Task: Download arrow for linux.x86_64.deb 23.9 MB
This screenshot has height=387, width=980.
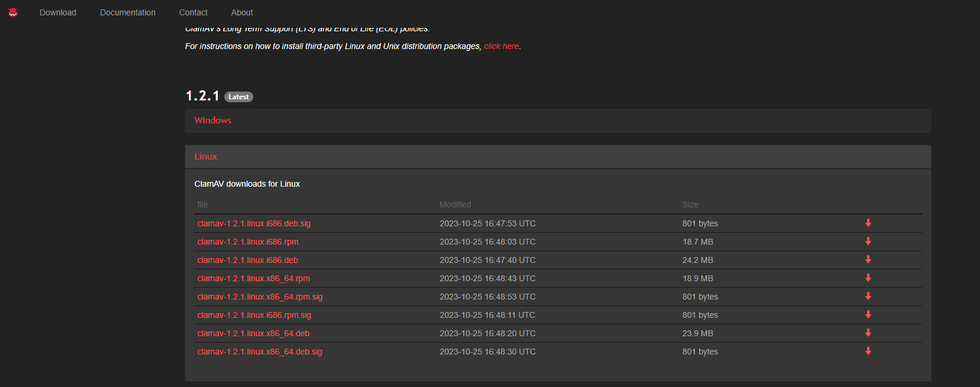Action: point(868,333)
